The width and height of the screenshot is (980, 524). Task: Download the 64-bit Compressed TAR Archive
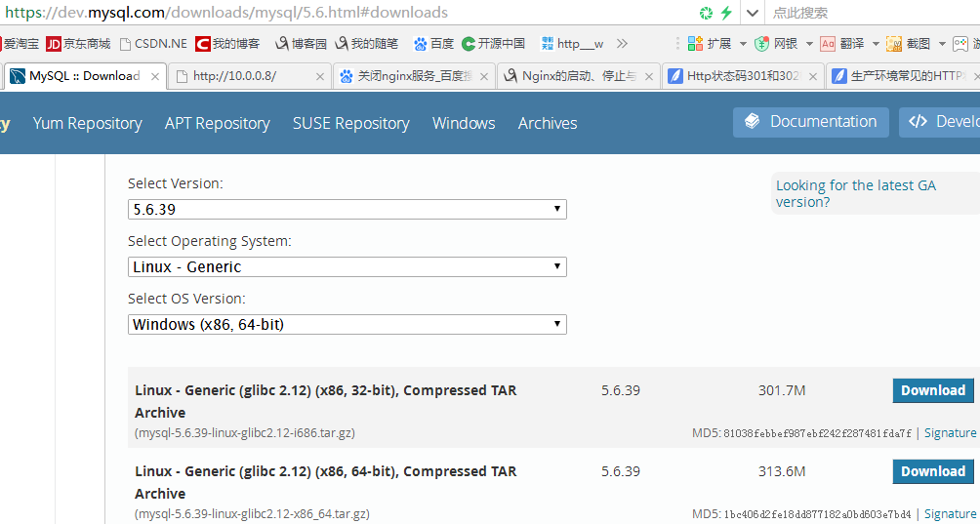click(x=933, y=471)
